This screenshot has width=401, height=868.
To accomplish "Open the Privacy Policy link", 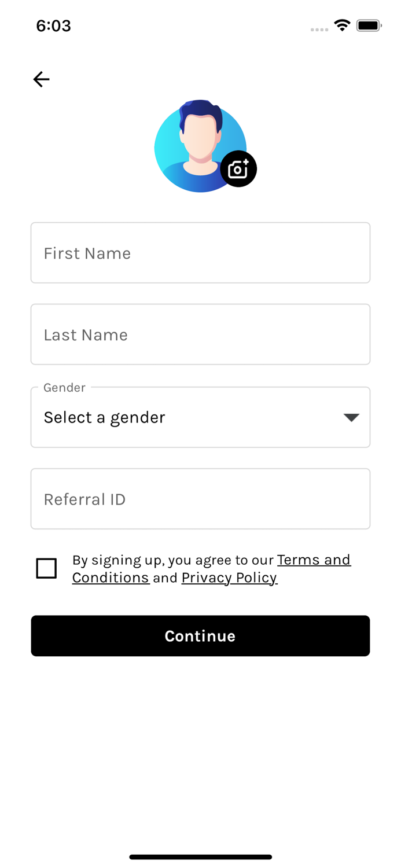I will (229, 578).
